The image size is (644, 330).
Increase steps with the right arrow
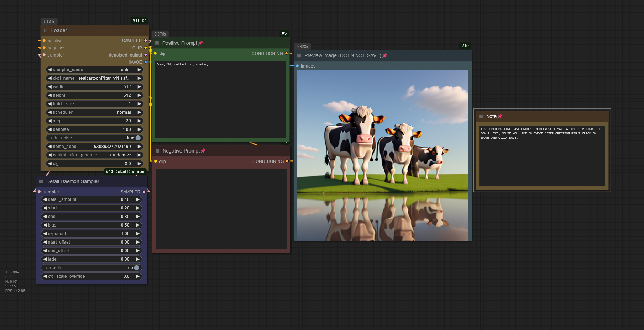[139, 121]
